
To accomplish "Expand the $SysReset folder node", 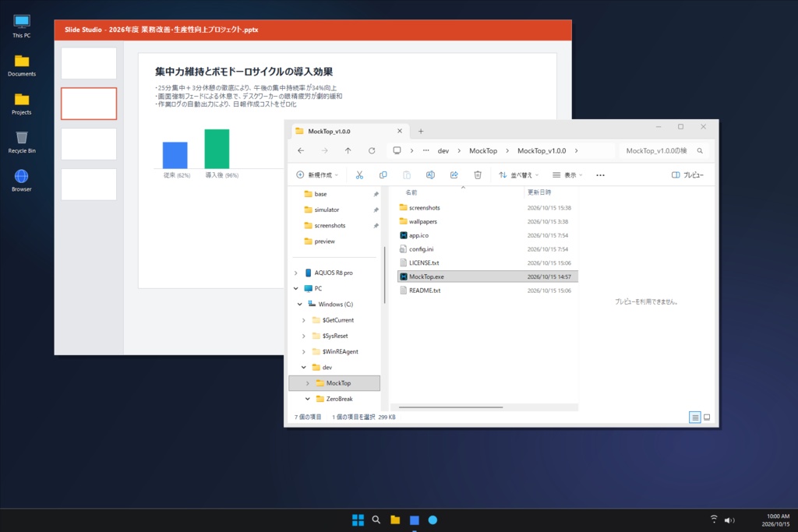I will (x=304, y=336).
